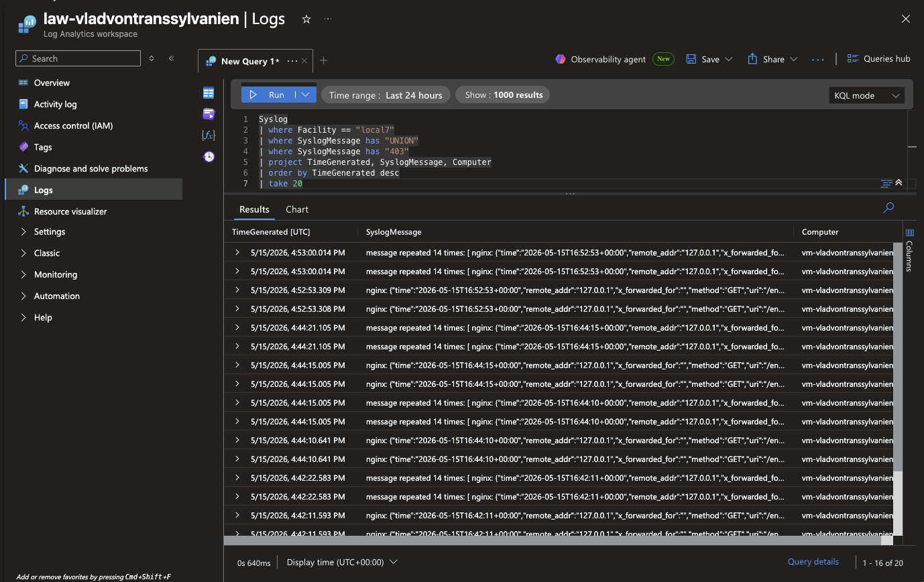Collapse the query editor with double chevron
The height and width of the screenshot is (582, 924).
[x=899, y=183]
